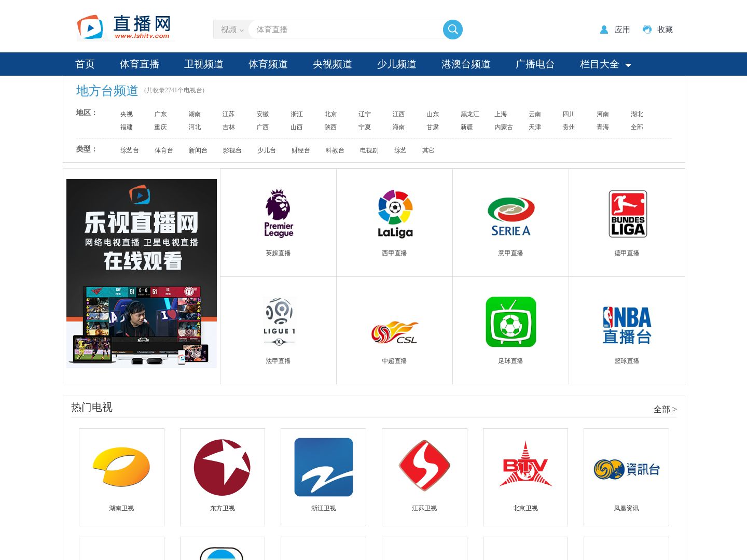The image size is (747, 560).
Task: Filter type by 电视剧
Action: coord(369,150)
